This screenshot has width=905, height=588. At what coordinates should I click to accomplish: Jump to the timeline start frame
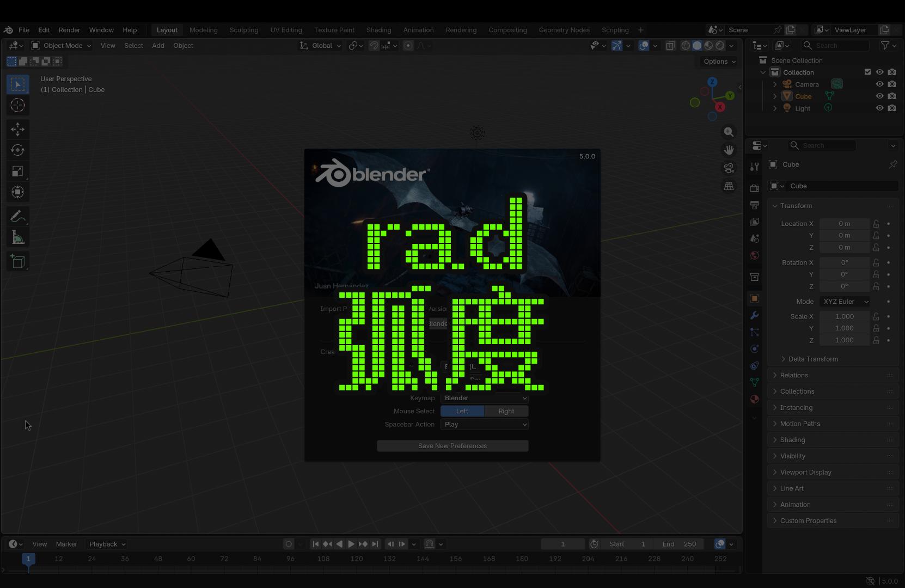315,544
